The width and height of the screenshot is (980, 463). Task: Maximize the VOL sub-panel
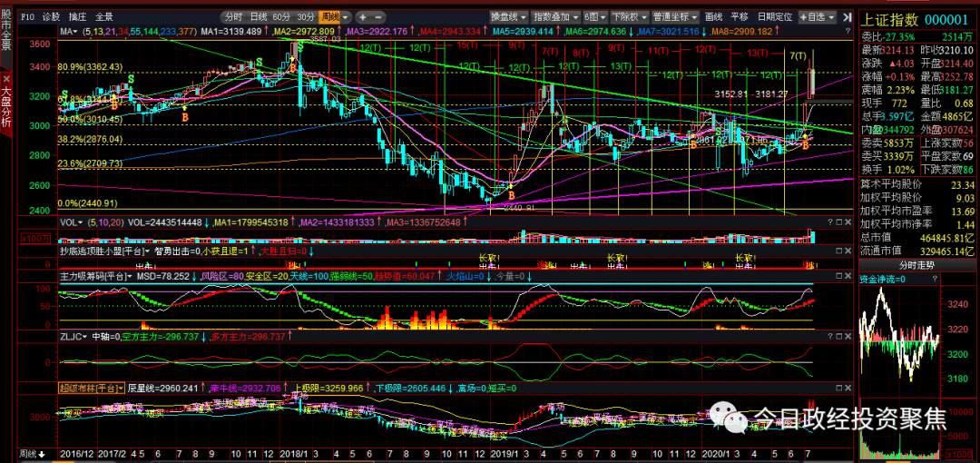pos(839,222)
